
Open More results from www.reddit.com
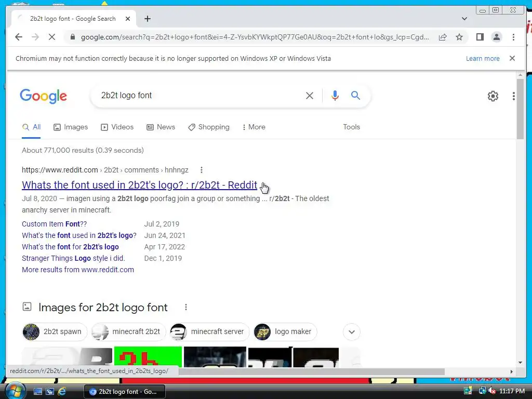point(78,270)
